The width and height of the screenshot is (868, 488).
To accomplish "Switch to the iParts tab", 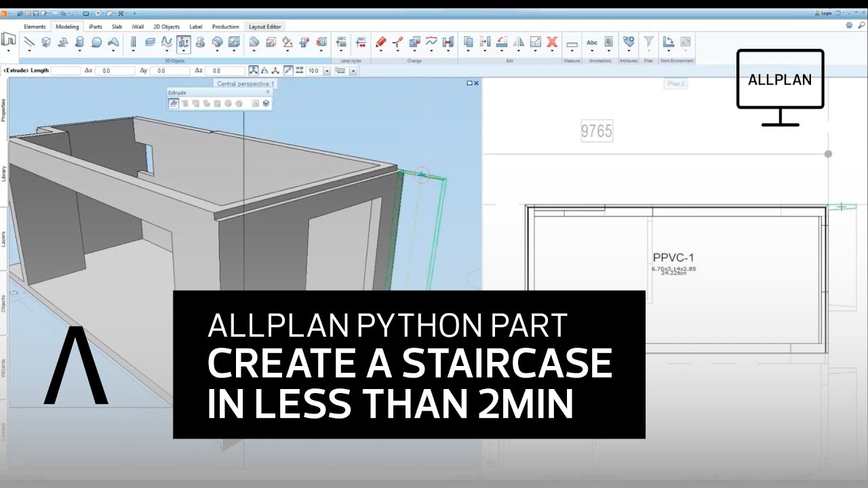I will (96, 26).
